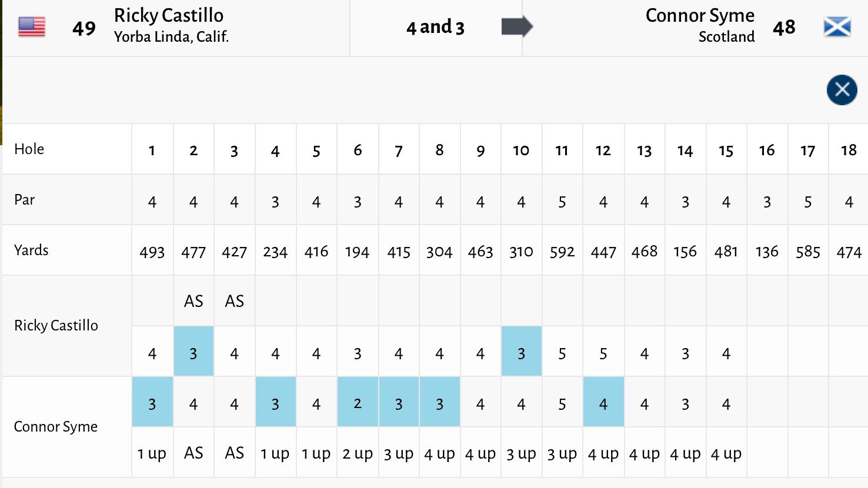Select the hole 10 column header

[521, 151]
